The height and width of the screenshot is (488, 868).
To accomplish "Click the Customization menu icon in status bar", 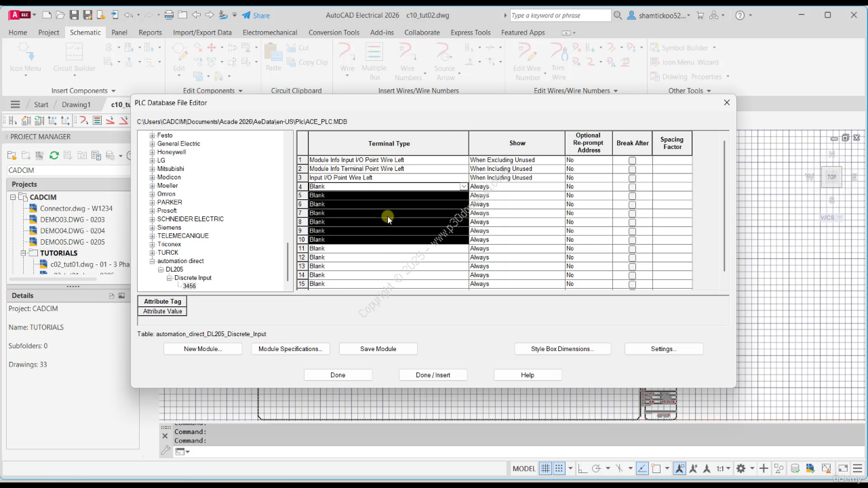I will 858,468.
